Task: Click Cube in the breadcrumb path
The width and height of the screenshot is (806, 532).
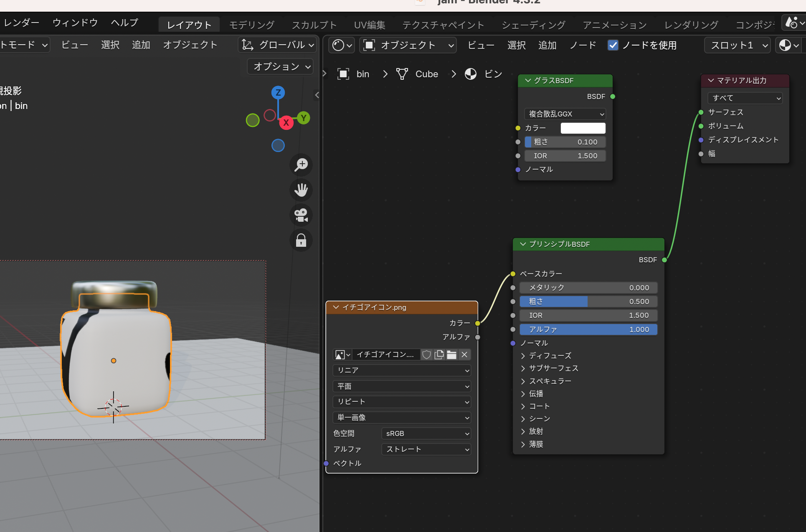Action: tap(426, 74)
